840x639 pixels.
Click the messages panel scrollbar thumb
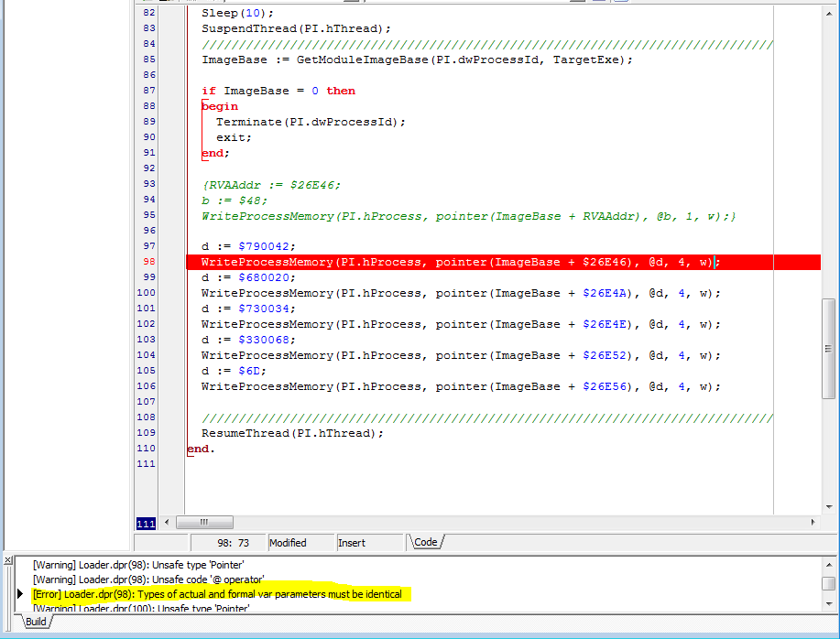pos(828,583)
